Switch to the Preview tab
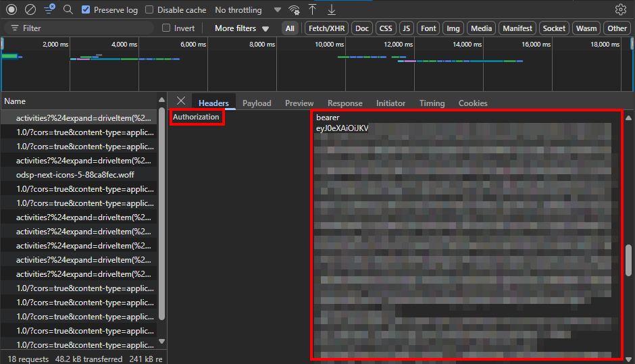The image size is (635, 364). tap(299, 103)
